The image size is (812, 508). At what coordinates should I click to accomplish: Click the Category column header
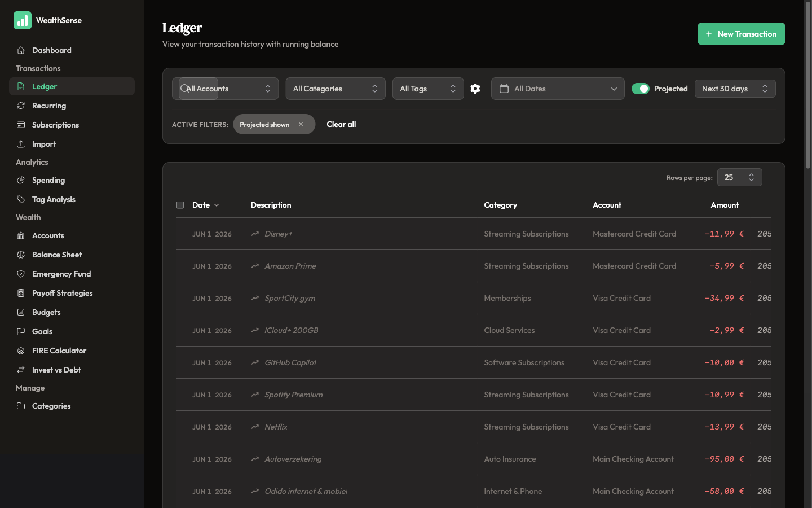(500, 205)
